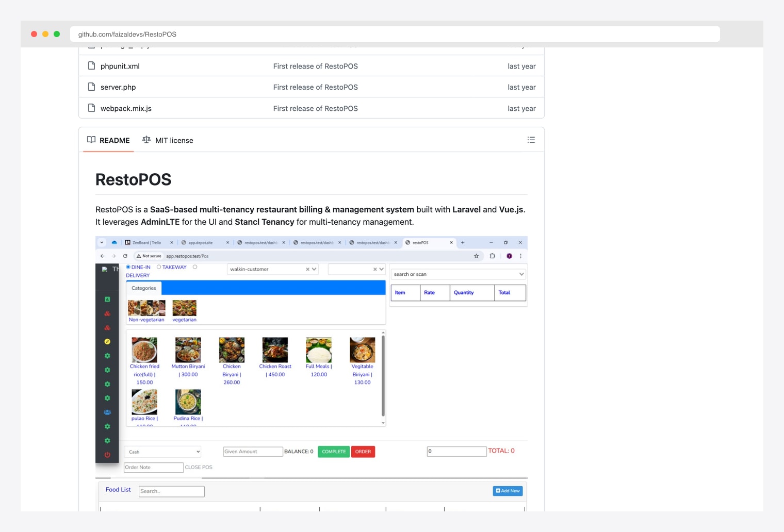Click the new tab plus icon
The width and height of the screenshot is (784, 532).
463,242
